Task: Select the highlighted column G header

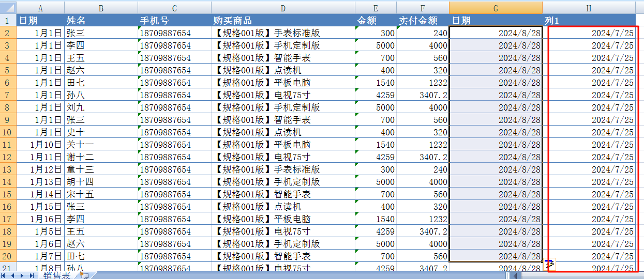Action: pos(496,8)
